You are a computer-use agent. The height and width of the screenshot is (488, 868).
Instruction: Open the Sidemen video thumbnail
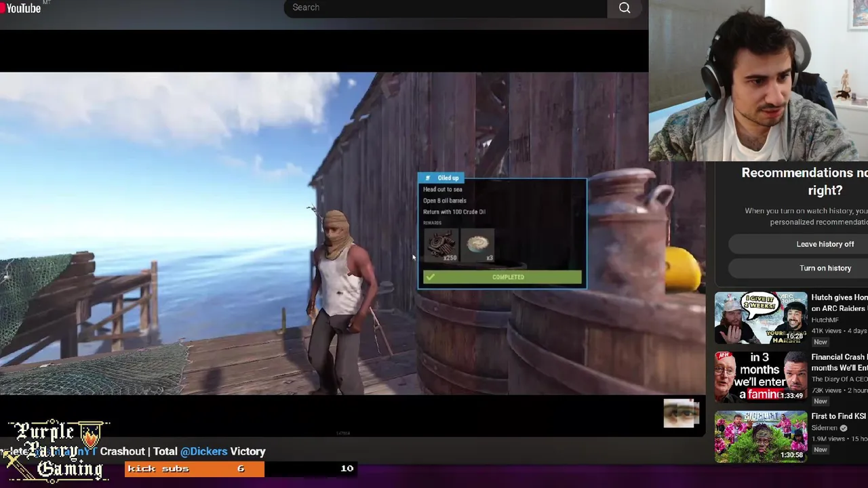[x=761, y=436]
